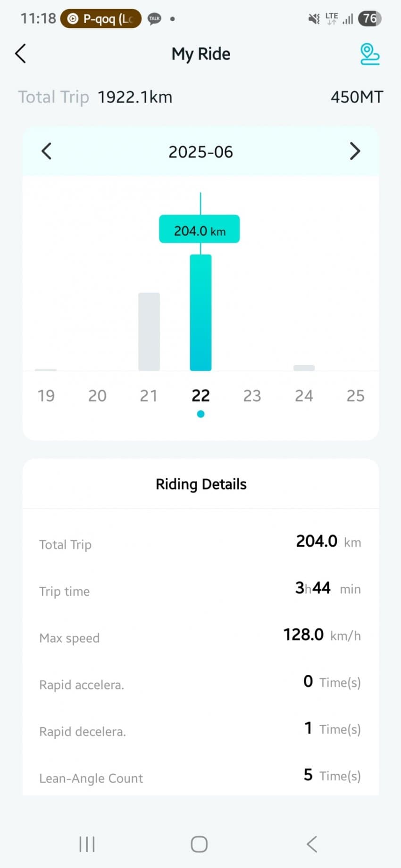
Task: Tap the Max speed row
Action: click(x=200, y=636)
